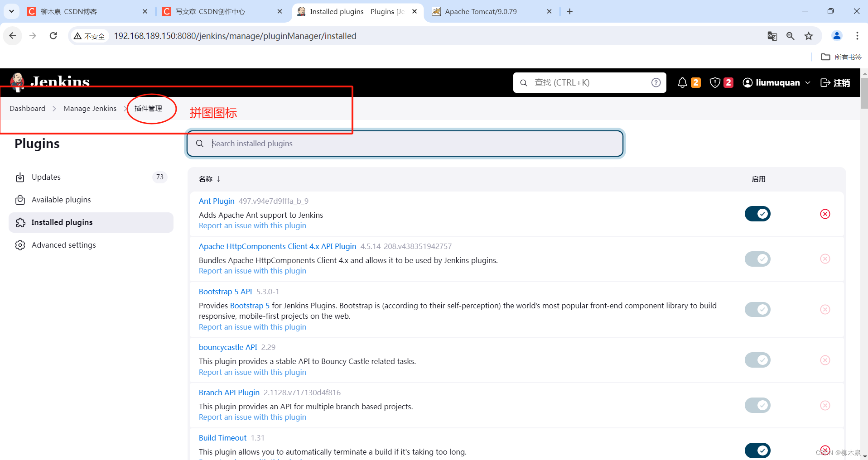Open liumuquan user profile
The width and height of the screenshot is (868, 460).
coord(772,82)
